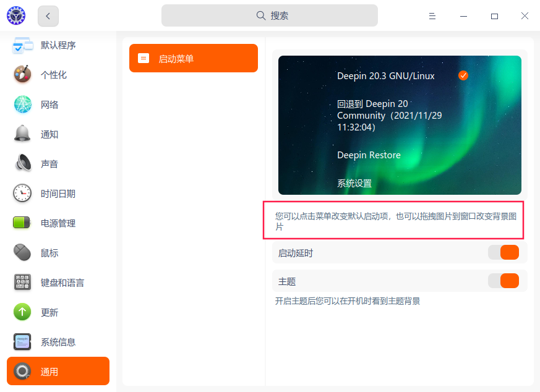The height and width of the screenshot is (392, 540).
Task: Click the 启动菜单 list icon
Action: tap(144, 58)
